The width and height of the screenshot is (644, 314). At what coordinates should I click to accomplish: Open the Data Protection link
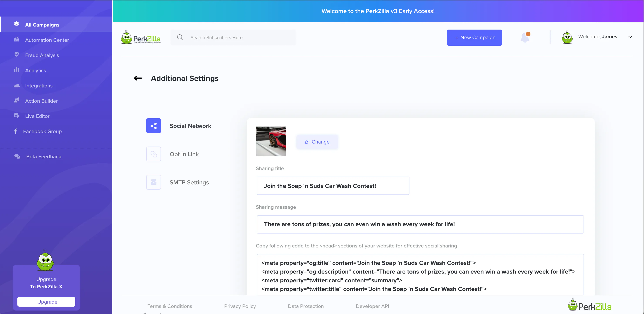(306, 306)
